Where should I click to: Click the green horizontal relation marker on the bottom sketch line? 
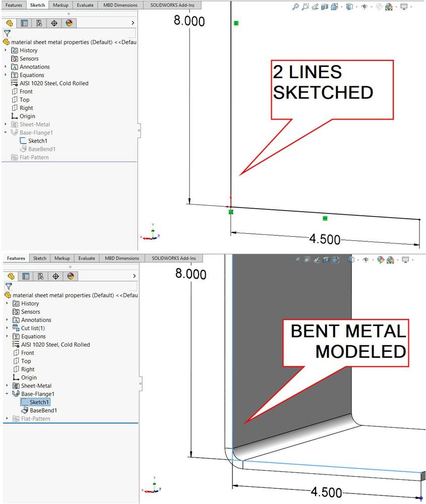[x=325, y=218]
